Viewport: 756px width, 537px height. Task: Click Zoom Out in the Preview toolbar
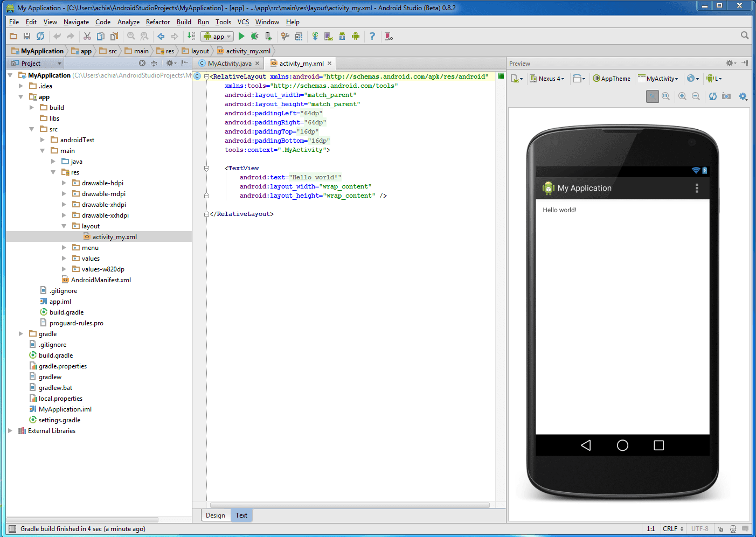[696, 96]
